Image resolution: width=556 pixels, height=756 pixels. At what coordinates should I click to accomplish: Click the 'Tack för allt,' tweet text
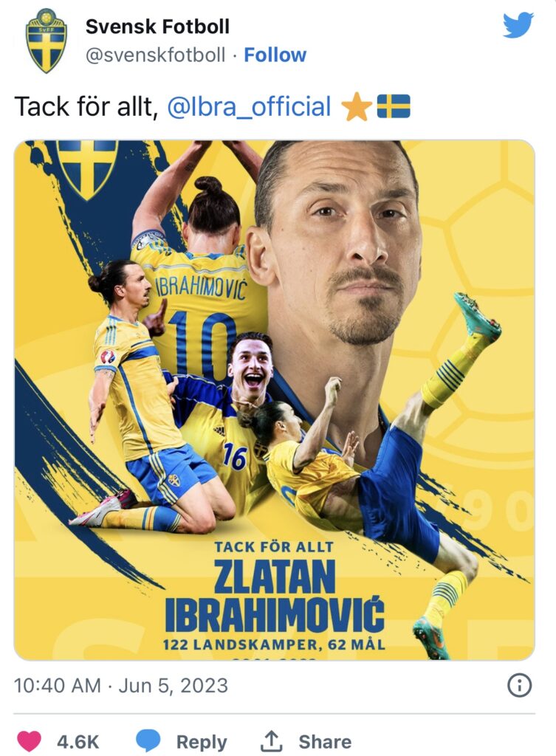86,106
